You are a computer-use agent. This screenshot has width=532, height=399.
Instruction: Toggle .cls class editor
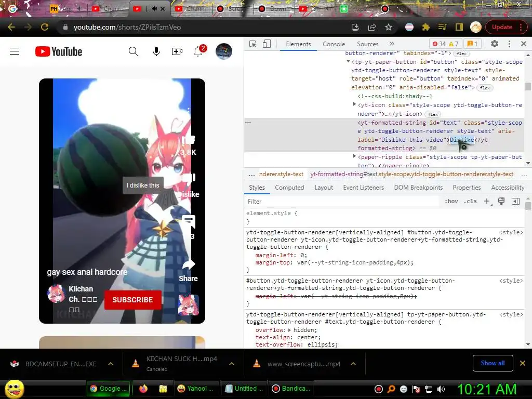coord(470,201)
